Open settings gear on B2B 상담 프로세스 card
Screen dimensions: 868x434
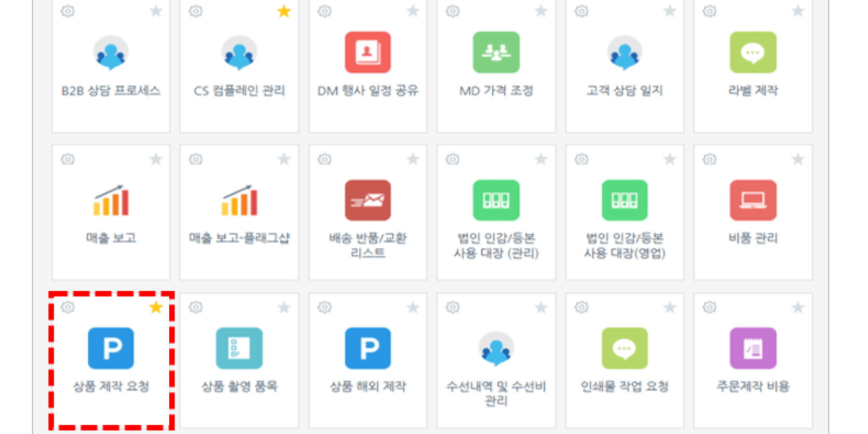click(x=68, y=11)
